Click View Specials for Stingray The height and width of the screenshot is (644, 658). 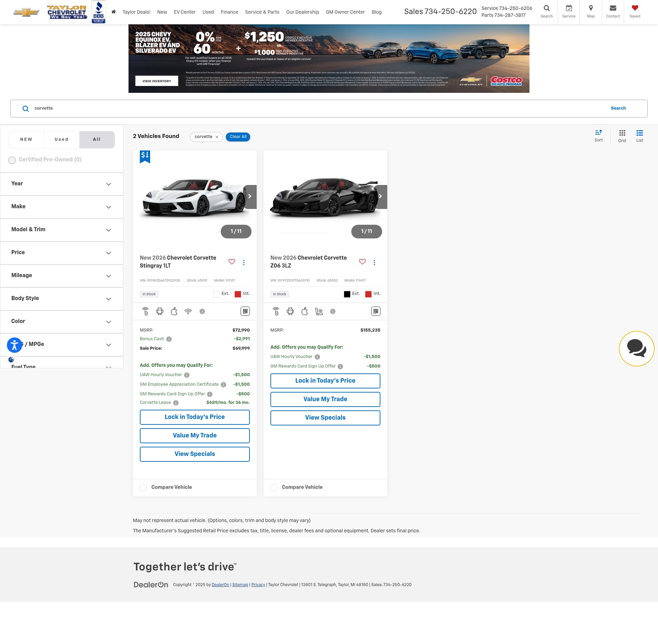(x=195, y=454)
